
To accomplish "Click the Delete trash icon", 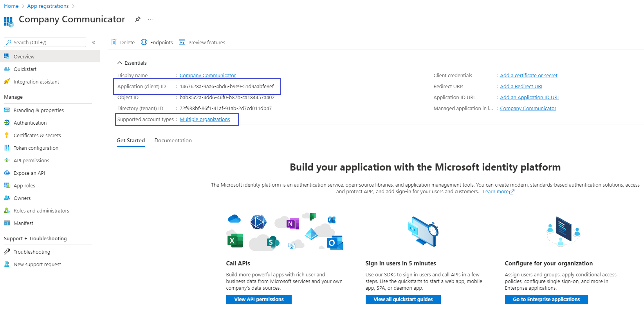I will point(114,42).
